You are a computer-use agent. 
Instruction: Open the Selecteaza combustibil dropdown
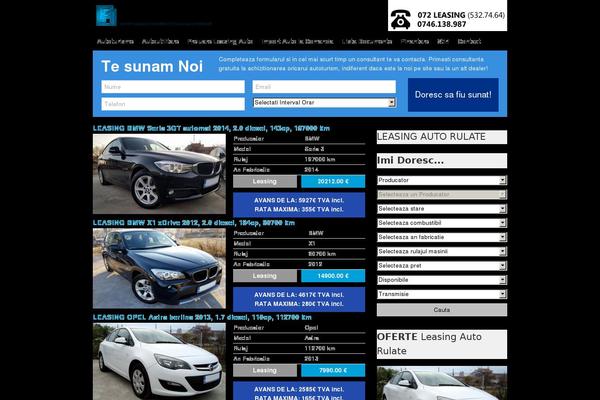point(442,223)
